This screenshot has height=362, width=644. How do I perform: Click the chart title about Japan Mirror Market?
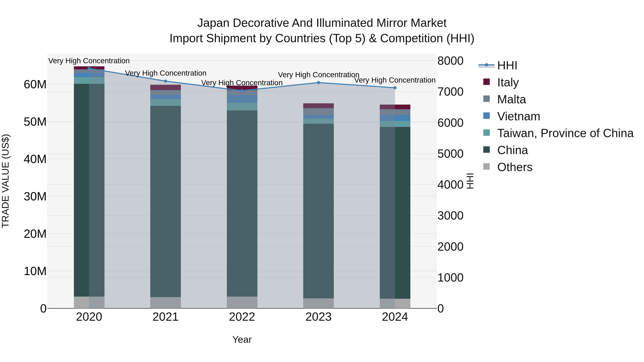pyautogui.click(x=322, y=23)
